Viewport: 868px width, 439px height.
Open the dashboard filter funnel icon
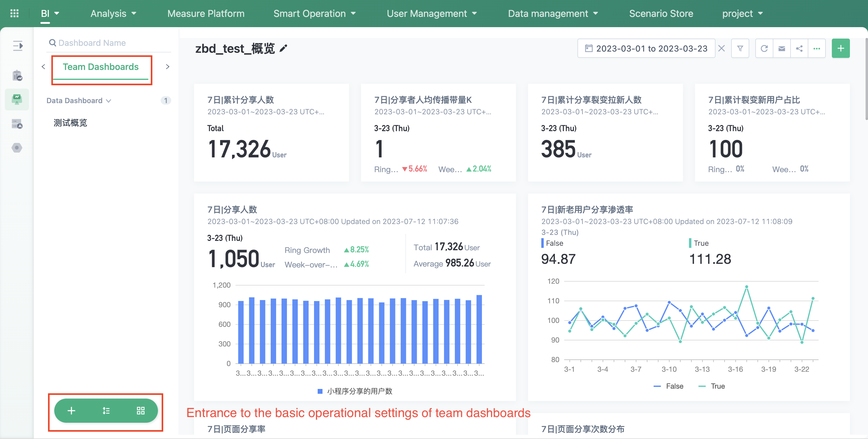pyautogui.click(x=740, y=48)
